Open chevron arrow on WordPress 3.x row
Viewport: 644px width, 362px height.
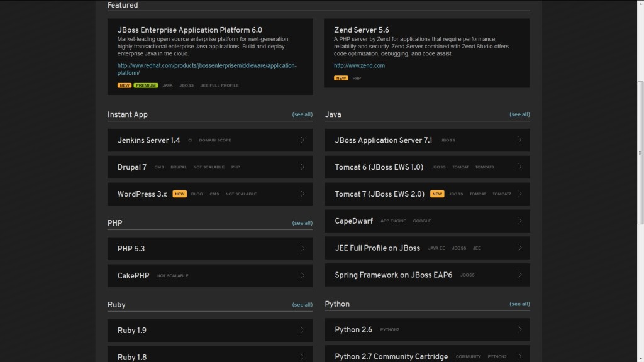pyautogui.click(x=303, y=194)
